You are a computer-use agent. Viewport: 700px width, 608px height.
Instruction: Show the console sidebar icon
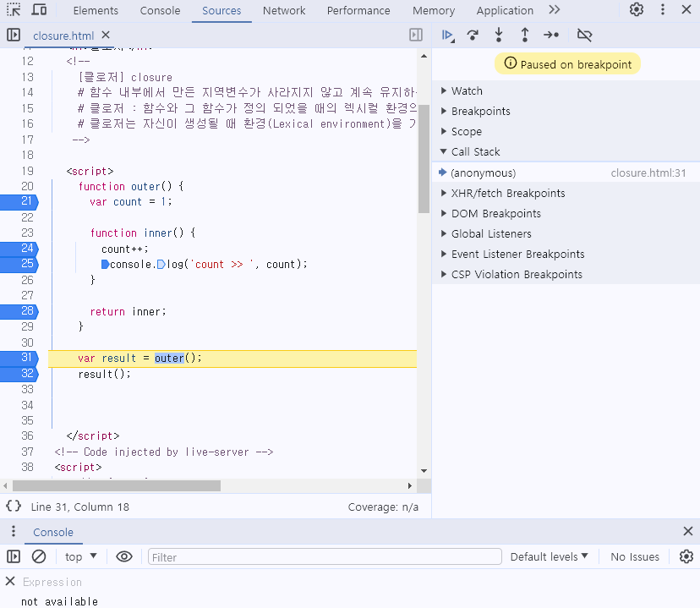[x=14, y=556]
